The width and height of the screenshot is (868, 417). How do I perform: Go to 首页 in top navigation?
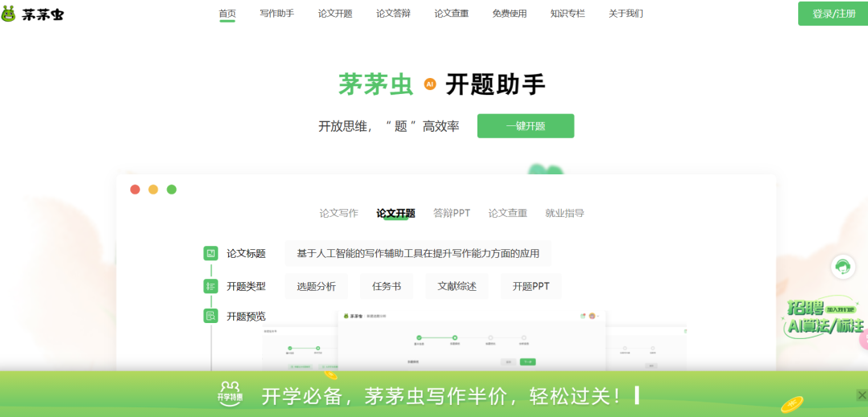coord(227,14)
